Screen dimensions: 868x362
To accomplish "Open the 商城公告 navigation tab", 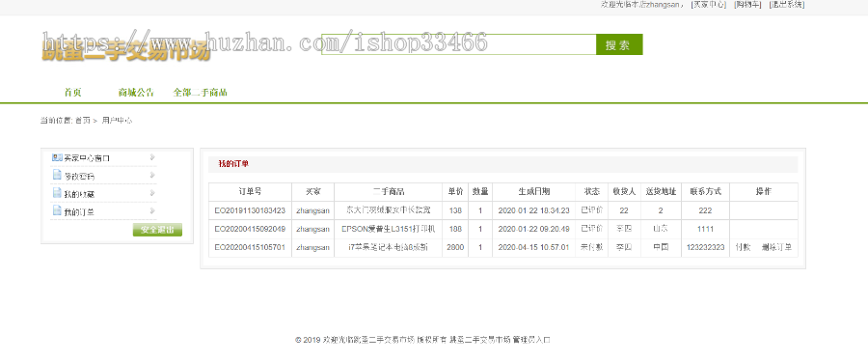I will 136,93.
